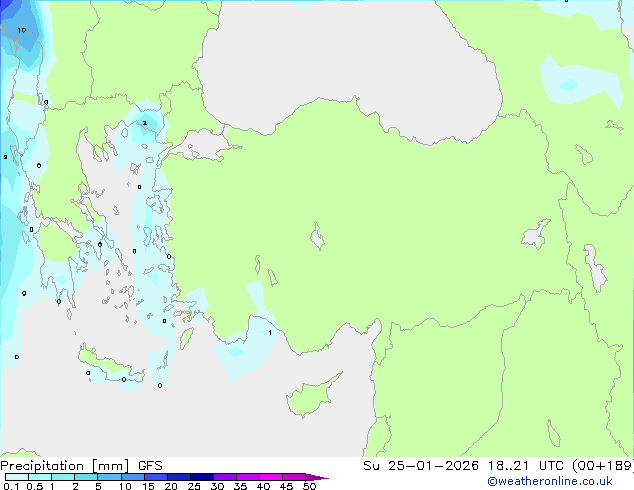Click the 40–45 mm magenta legend swatch
The width and height of the screenshot is (634, 490).
tap(271, 477)
